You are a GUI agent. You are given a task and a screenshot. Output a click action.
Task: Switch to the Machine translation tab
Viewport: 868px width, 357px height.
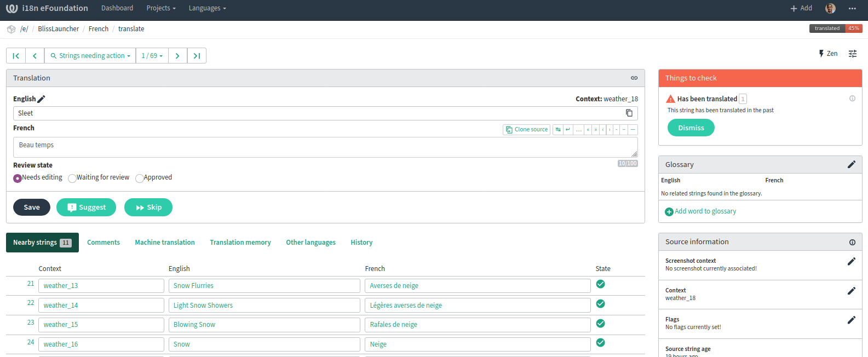pyautogui.click(x=165, y=243)
